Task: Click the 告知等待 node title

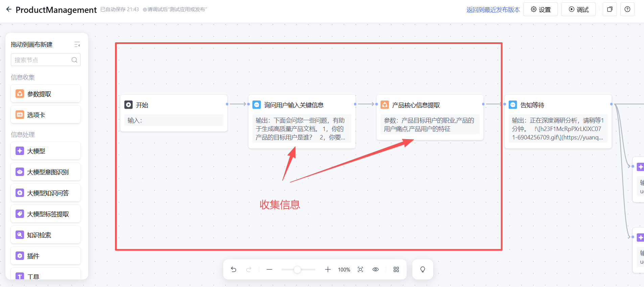Action: point(532,105)
